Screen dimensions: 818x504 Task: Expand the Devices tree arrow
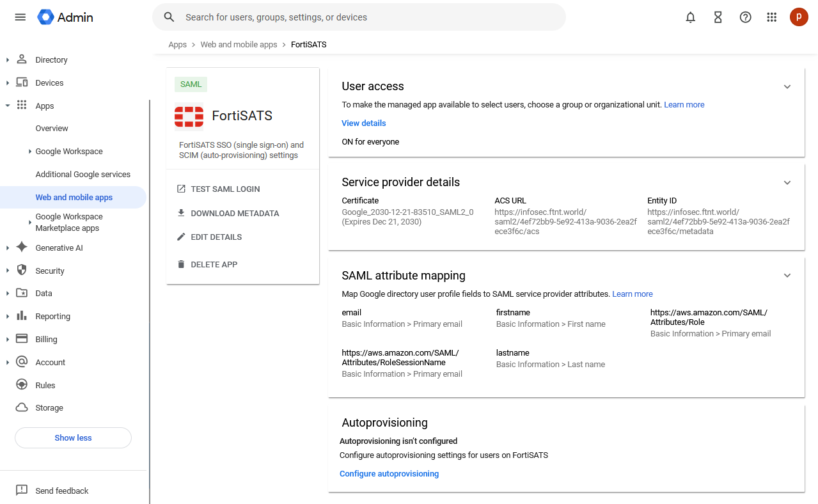point(8,83)
